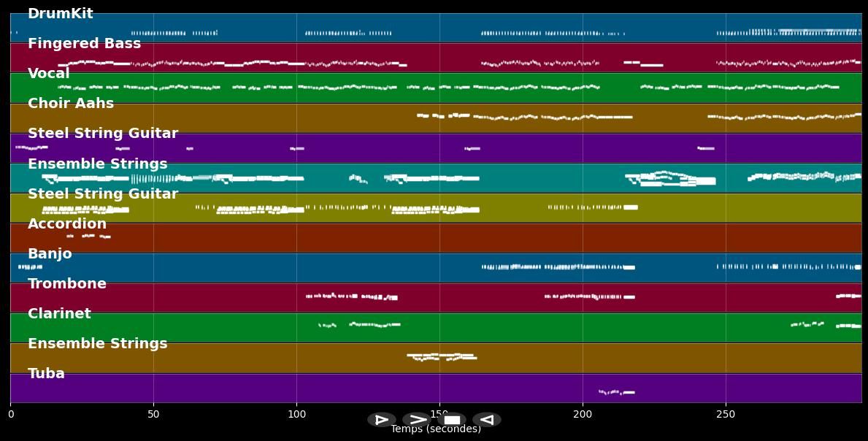Select the DrumKit track label
This screenshot has height=441, width=868.
60,13
